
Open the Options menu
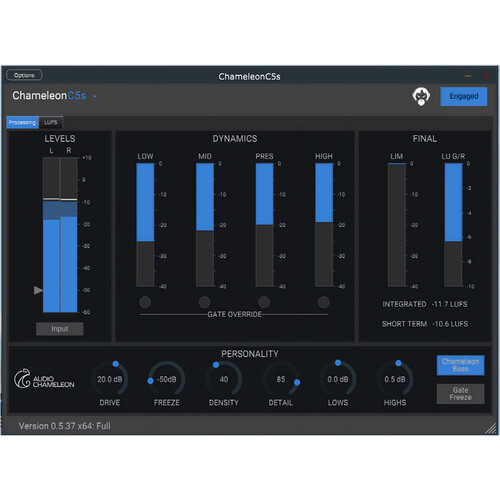point(24,75)
